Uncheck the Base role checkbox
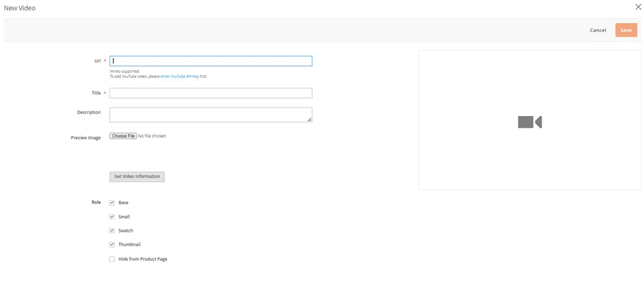Screen dimensions: 644x290 click(x=111, y=202)
